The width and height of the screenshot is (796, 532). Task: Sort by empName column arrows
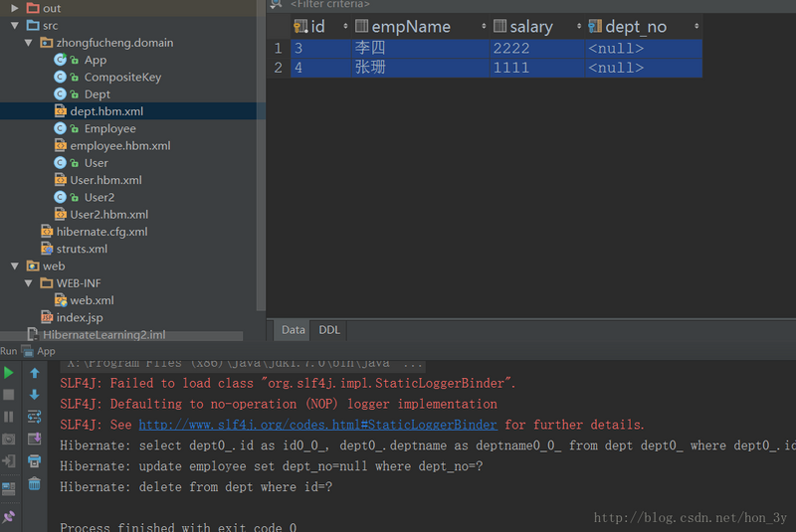coord(484,26)
